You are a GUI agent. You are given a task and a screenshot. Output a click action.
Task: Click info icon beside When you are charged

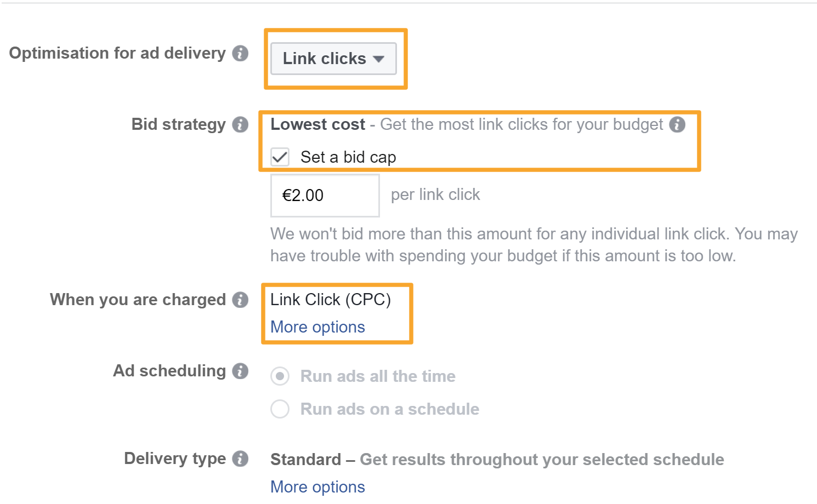[x=240, y=300]
